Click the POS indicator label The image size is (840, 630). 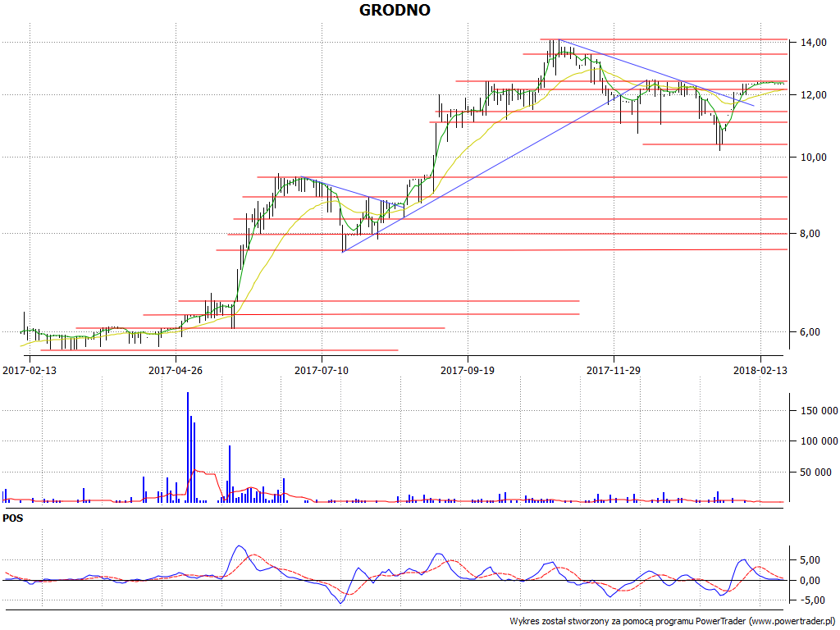tap(13, 518)
